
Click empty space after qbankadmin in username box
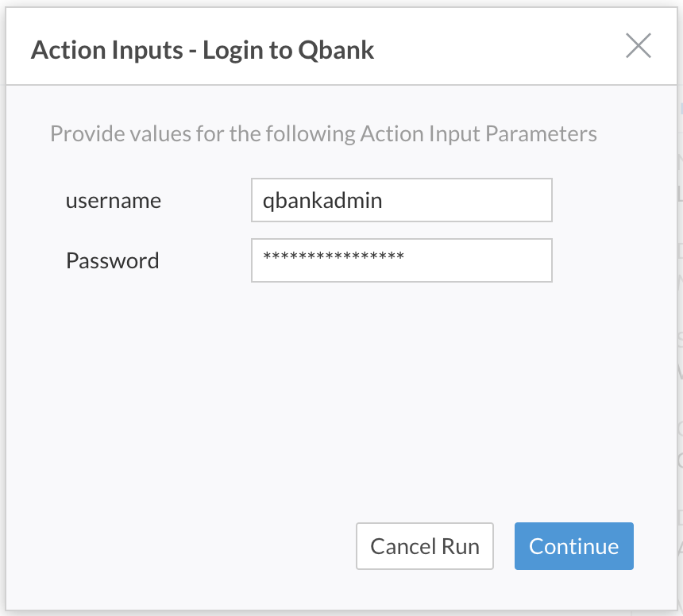pyautogui.click(x=466, y=200)
